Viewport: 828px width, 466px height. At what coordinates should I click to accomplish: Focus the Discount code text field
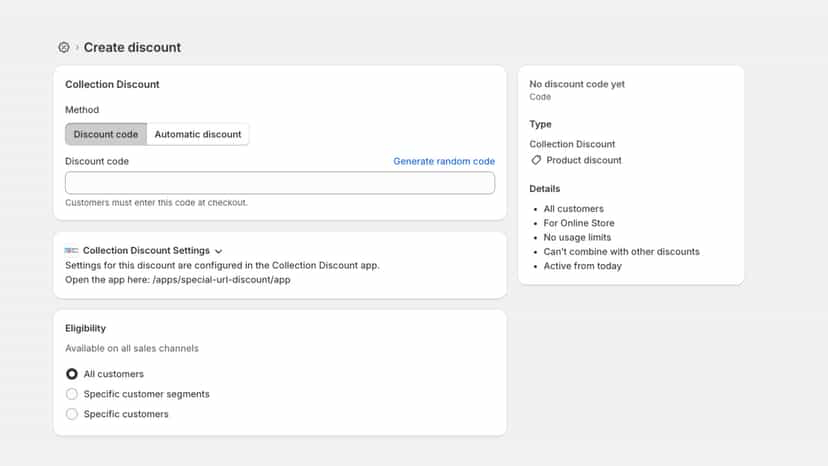pyautogui.click(x=280, y=183)
